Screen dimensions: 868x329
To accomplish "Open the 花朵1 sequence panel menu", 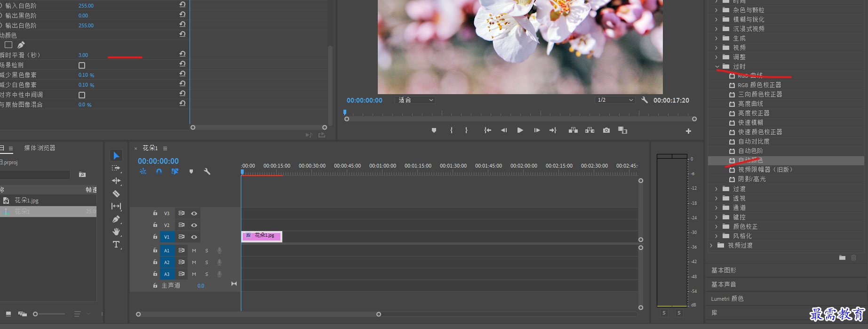I will coord(165,148).
